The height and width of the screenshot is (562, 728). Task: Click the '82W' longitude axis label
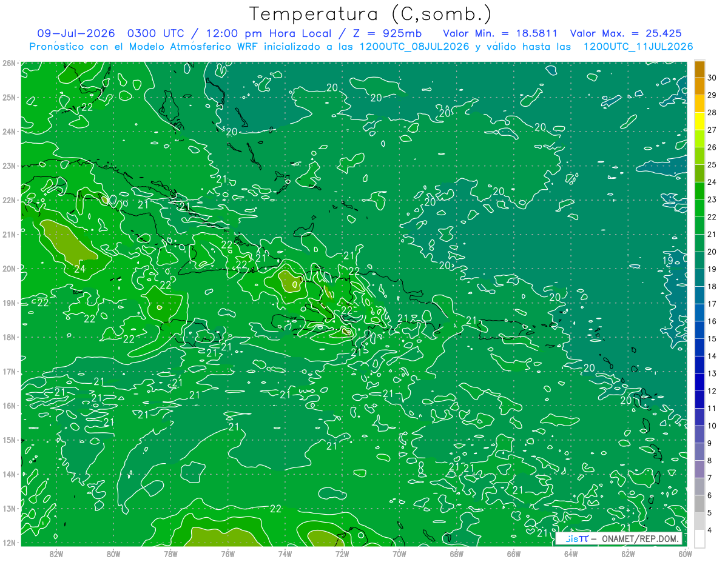[56, 554]
